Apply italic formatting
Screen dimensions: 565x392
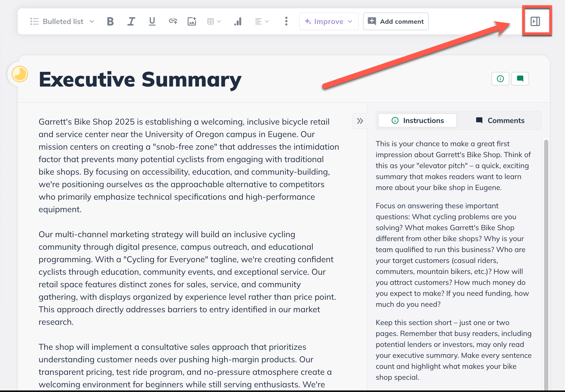pos(131,21)
